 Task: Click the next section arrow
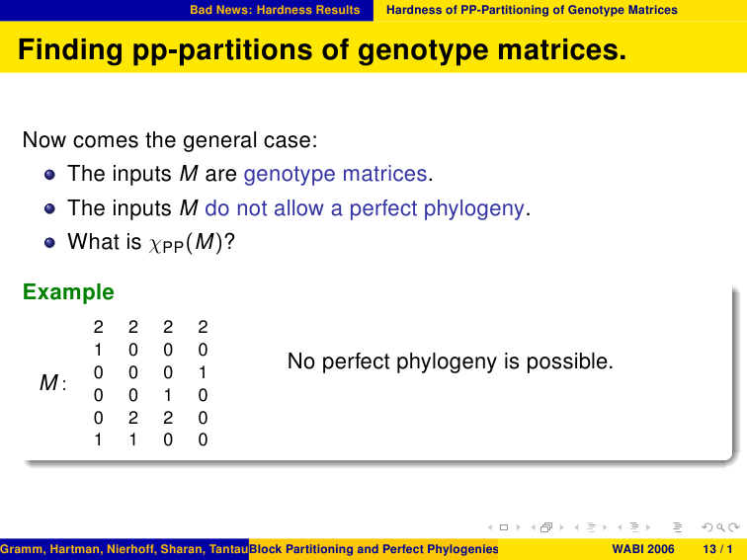(x=648, y=527)
